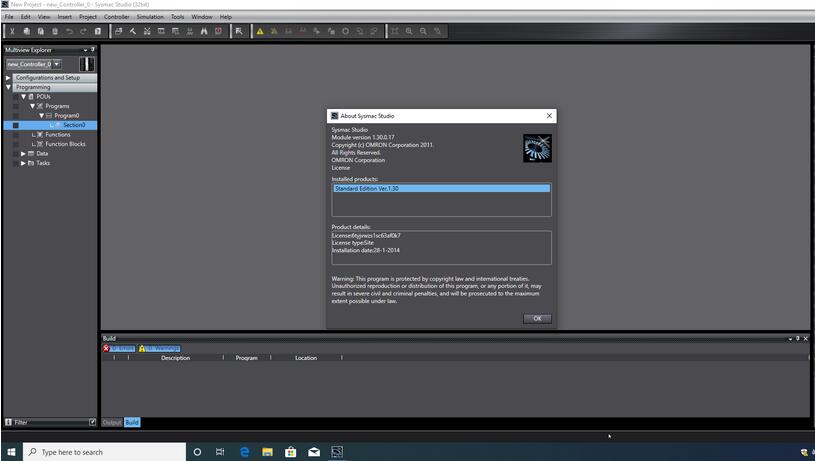
Task: Click the circle-shaped toolbar icon
Action: pos(345,31)
